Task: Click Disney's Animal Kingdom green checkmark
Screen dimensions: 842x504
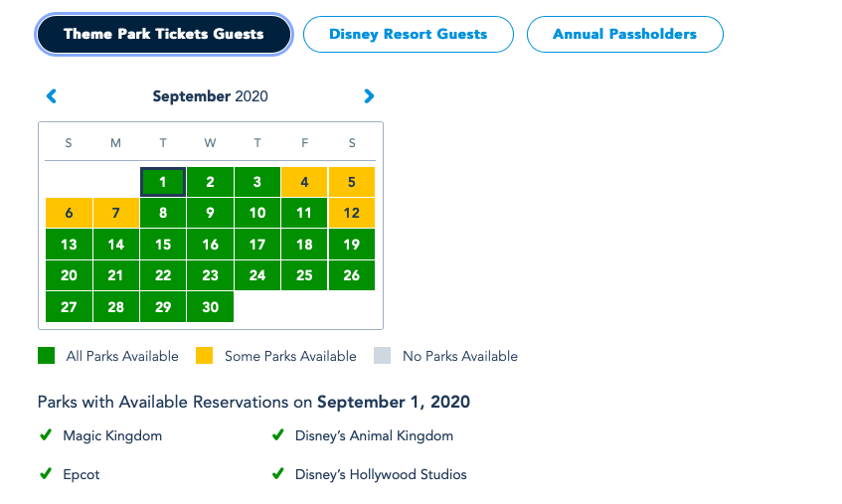Action: [x=277, y=435]
